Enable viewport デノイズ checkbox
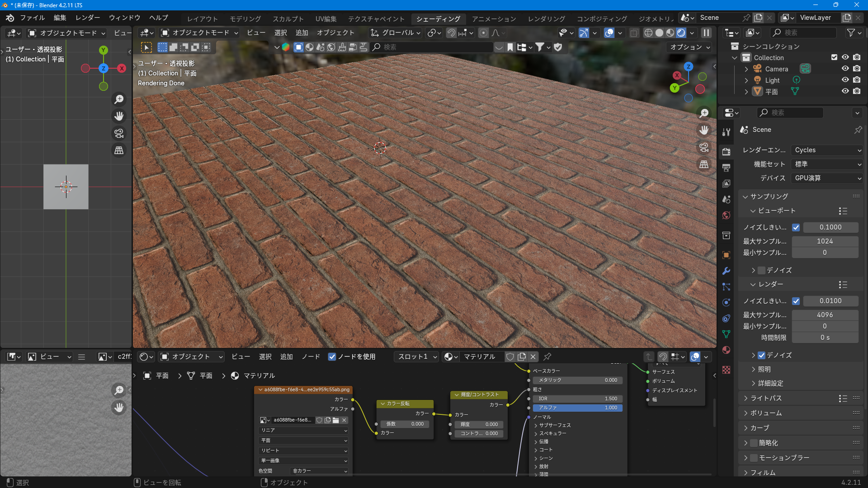The width and height of the screenshot is (868, 488). tap(761, 270)
